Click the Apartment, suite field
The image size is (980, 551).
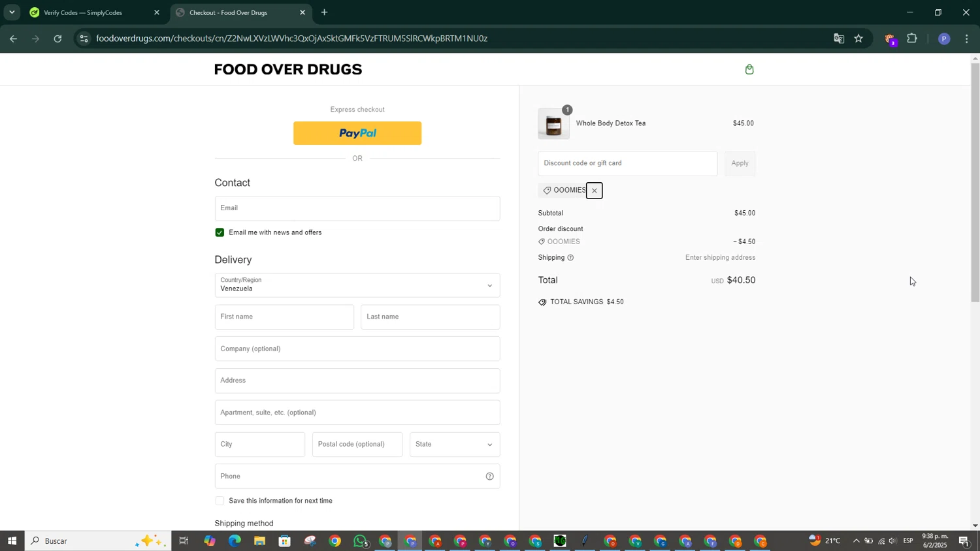(357, 413)
